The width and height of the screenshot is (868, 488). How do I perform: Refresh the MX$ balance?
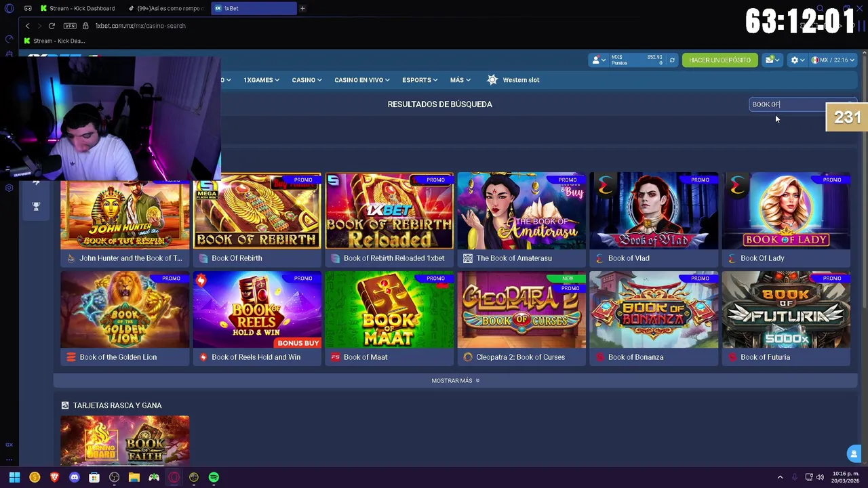tap(672, 60)
